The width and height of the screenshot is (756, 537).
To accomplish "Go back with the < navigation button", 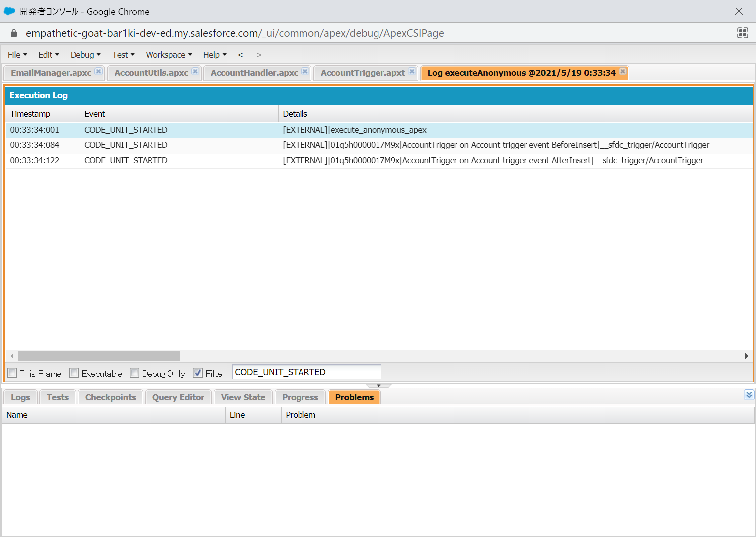I will 240,55.
